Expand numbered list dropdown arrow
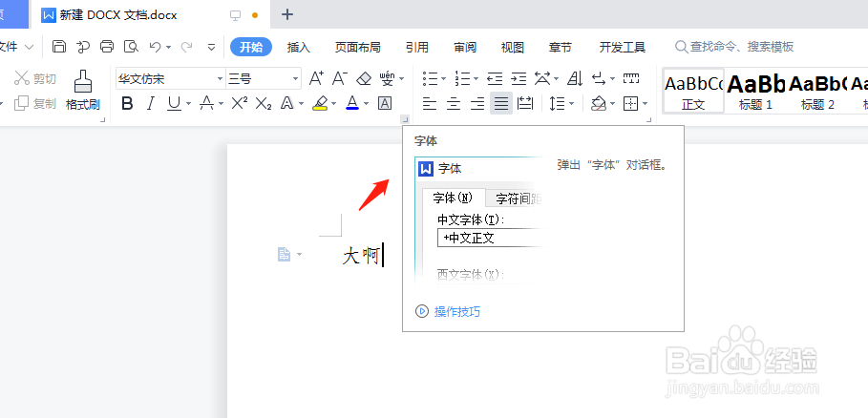Screen dimensions: 868x418 coord(476,79)
